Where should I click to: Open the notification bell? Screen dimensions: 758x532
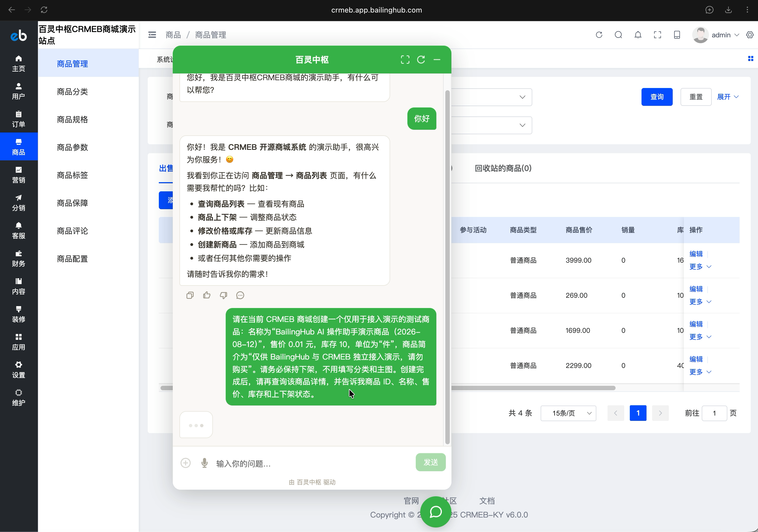pos(638,35)
